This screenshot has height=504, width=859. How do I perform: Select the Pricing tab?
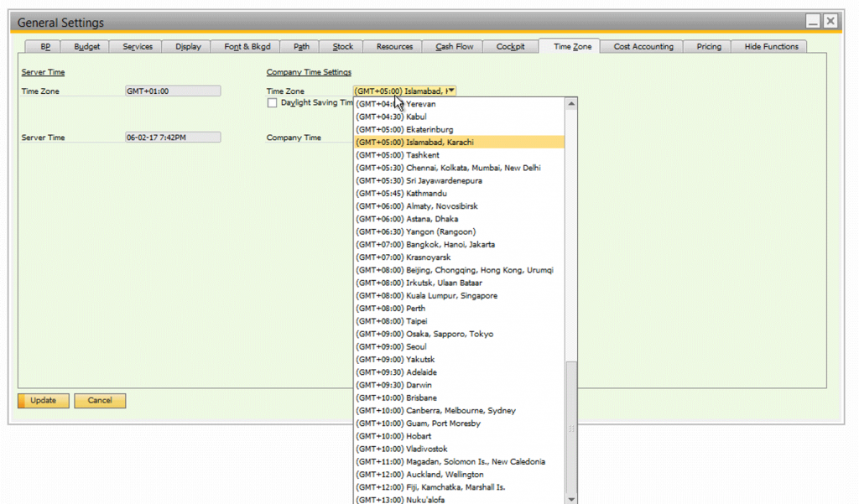point(706,46)
